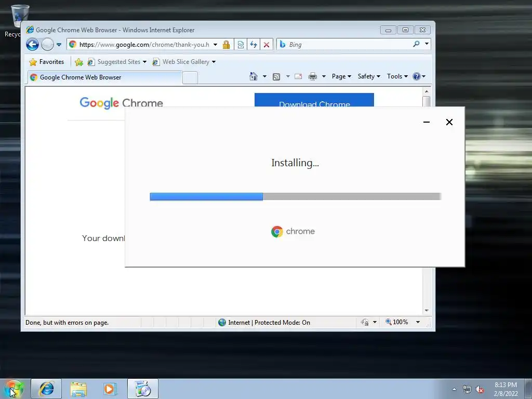Viewport: 532px width, 399px height.
Task: Click the Show desktop strip at taskbar end
Action: pos(528,389)
